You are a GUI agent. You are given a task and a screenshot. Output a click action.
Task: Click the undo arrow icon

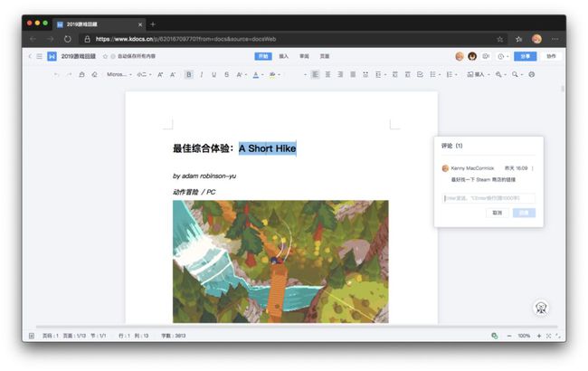[56, 74]
